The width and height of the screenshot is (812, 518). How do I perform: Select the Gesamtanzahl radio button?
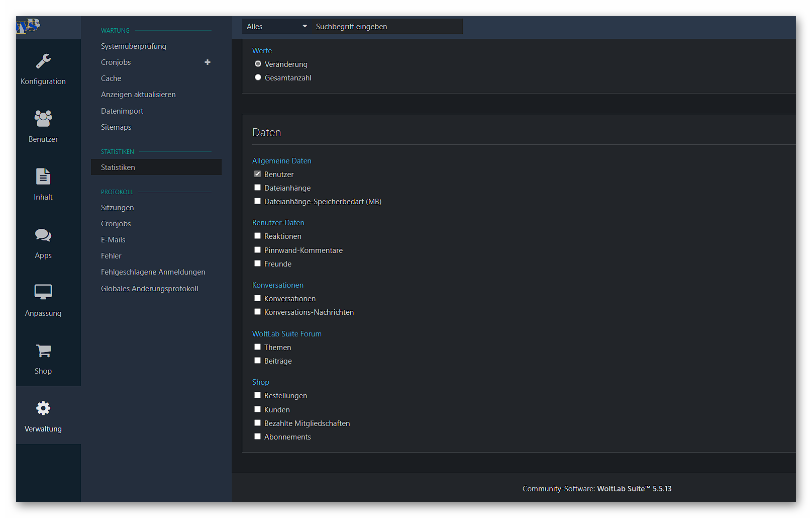258,77
